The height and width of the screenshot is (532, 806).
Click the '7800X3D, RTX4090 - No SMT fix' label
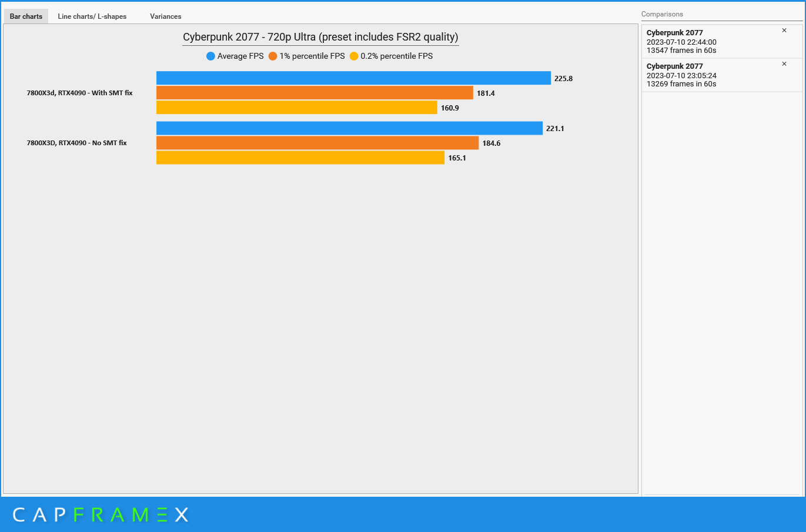(76, 143)
